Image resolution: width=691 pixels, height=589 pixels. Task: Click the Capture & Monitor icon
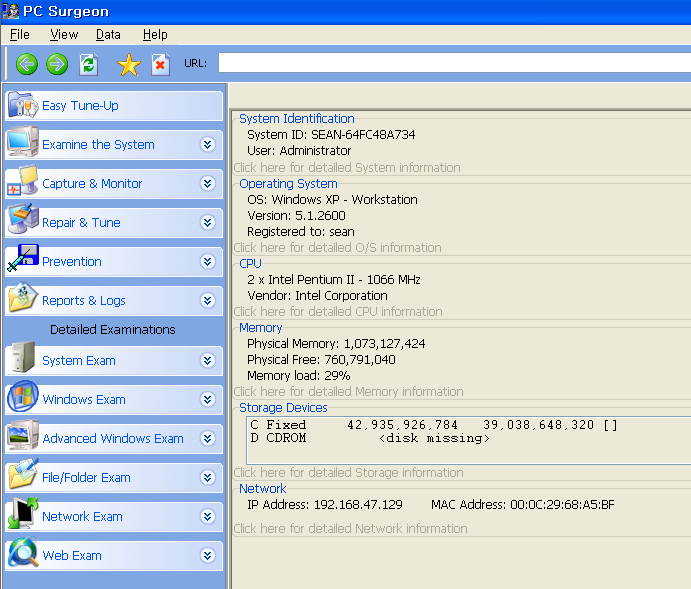click(23, 181)
